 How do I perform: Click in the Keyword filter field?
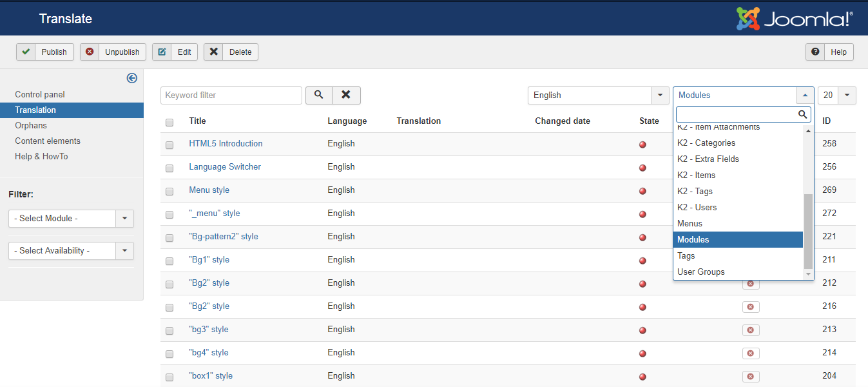point(231,95)
